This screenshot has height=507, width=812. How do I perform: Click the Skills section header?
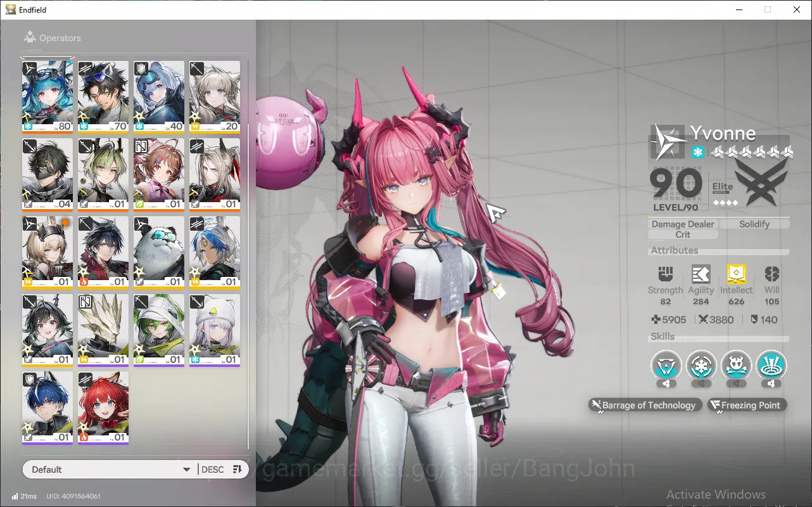(663, 337)
